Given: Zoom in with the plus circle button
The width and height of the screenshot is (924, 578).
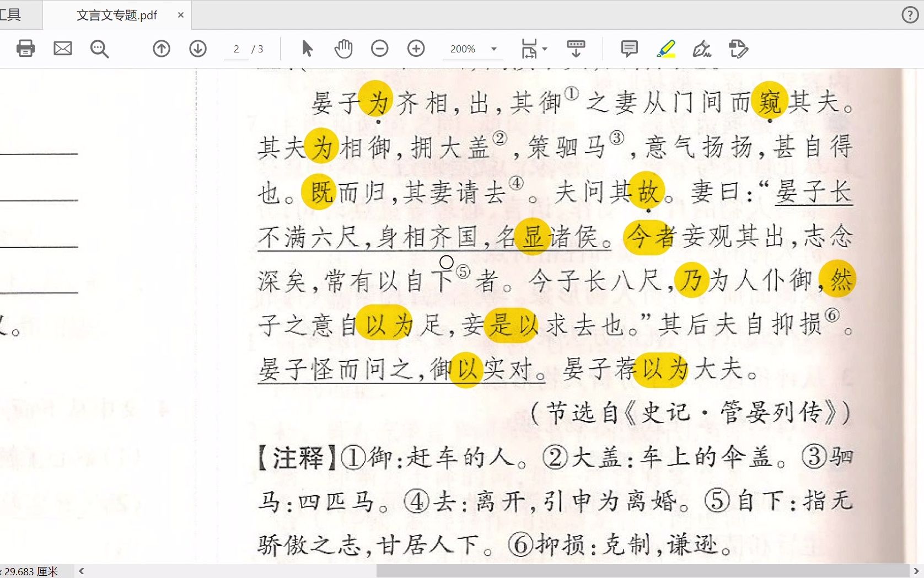Looking at the screenshot, I should tap(416, 49).
